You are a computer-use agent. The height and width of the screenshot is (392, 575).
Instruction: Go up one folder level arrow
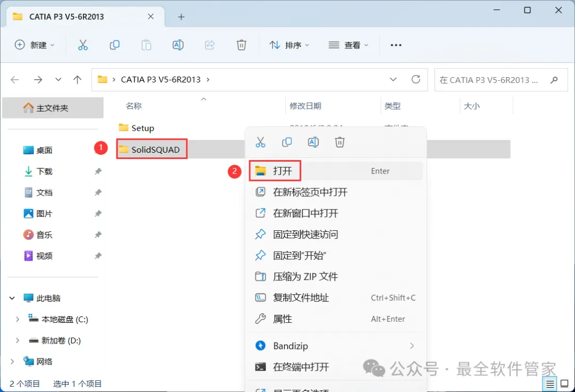pos(77,79)
